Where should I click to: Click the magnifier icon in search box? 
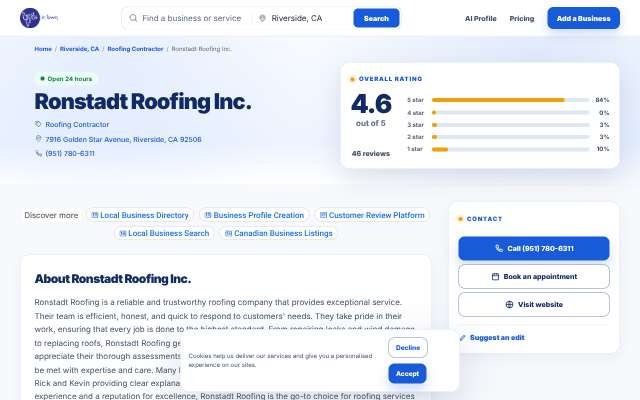point(133,18)
